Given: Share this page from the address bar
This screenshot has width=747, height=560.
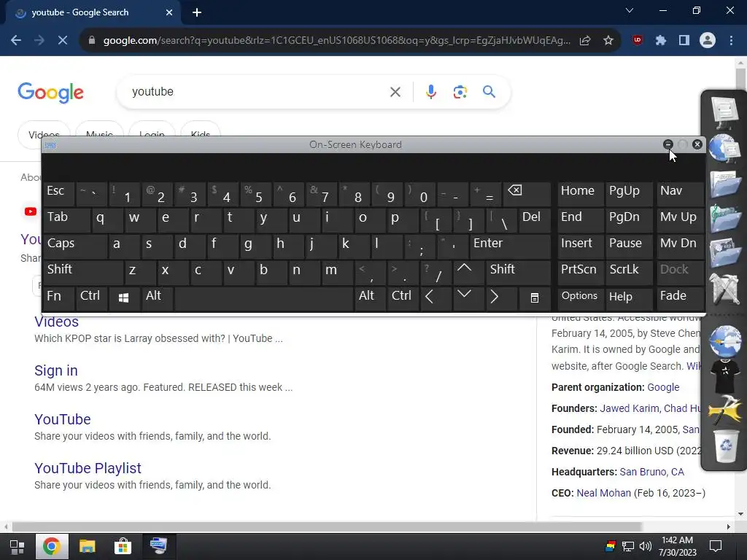Looking at the screenshot, I should (585, 41).
